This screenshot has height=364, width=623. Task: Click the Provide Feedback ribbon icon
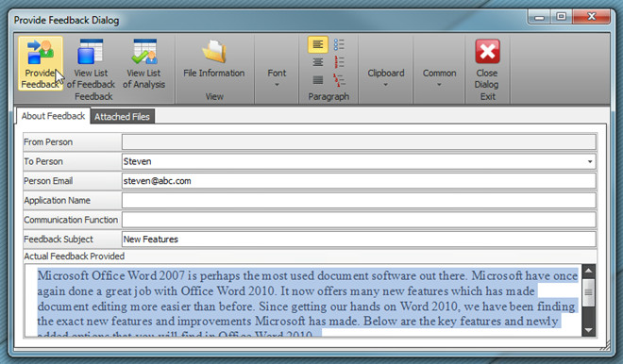[x=41, y=63]
